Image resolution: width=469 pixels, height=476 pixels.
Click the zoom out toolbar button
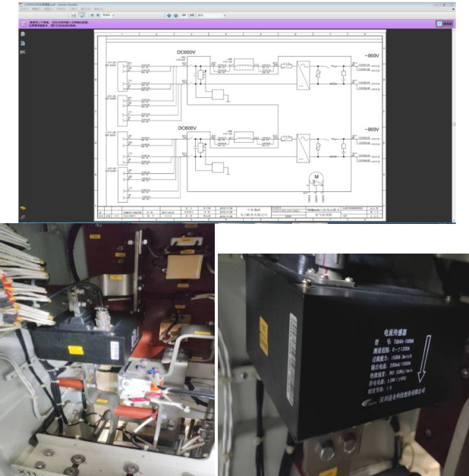pos(91,14)
